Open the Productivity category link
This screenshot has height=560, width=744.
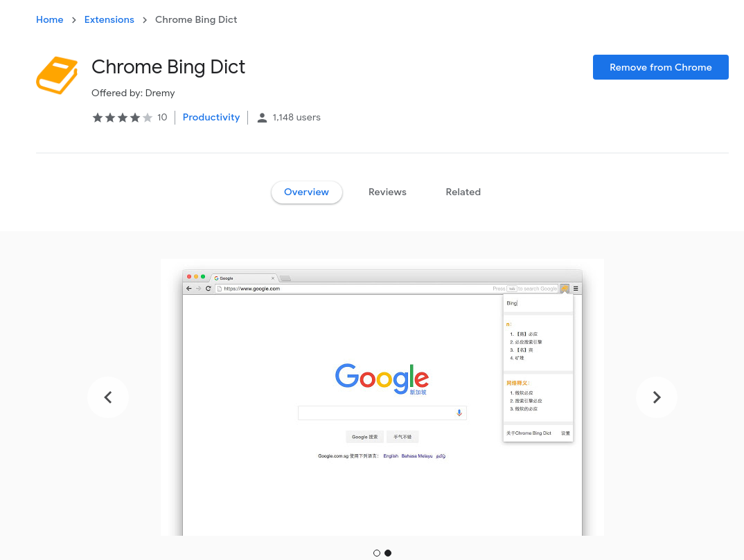click(211, 117)
